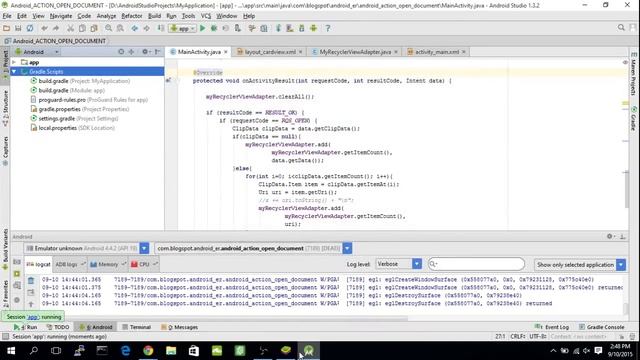Open Android panel gear settings
The width and height of the screenshot is (640, 360).
pyautogui.click(x=610, y=236)
